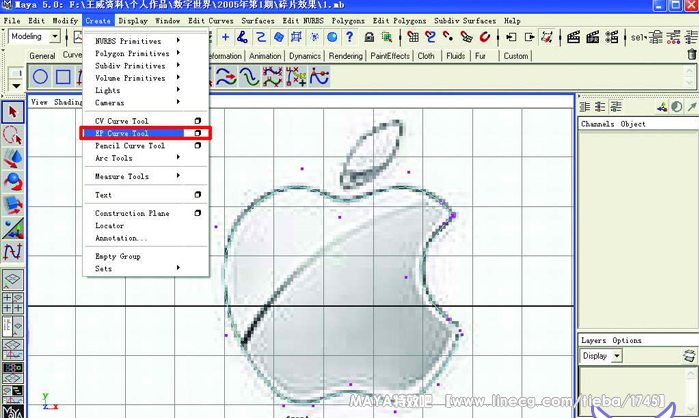This screenshot has width=699, height=418.
Task: Open the Edit Curves menu
Action: tap(211, 20)
